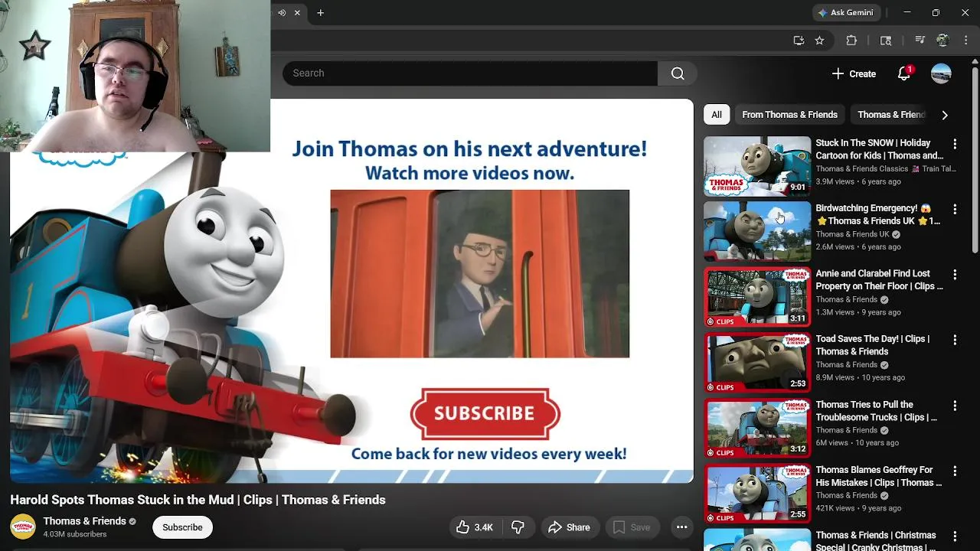980x551 pixels.
Task: Open the YouTube account avatar menu
Action: (941, 73)
